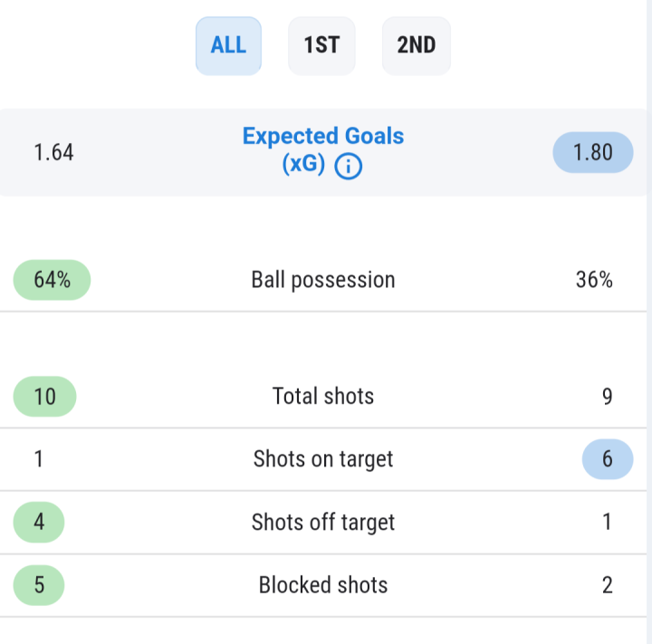Select the 36% possession value
The width and height of the screenshot is (652, 644).
[594, 280]
